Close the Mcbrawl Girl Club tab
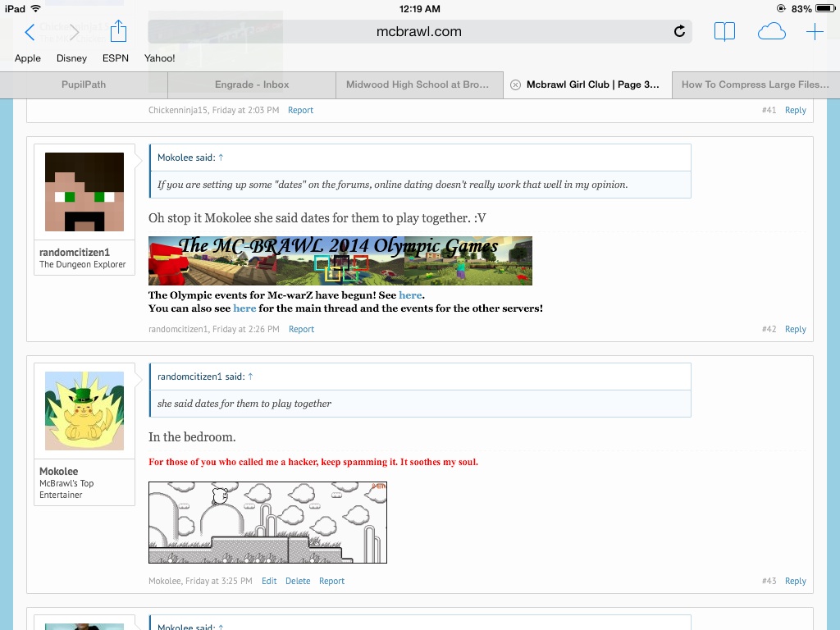This screenshot has width=840, height=630. [x=515, y=84]
